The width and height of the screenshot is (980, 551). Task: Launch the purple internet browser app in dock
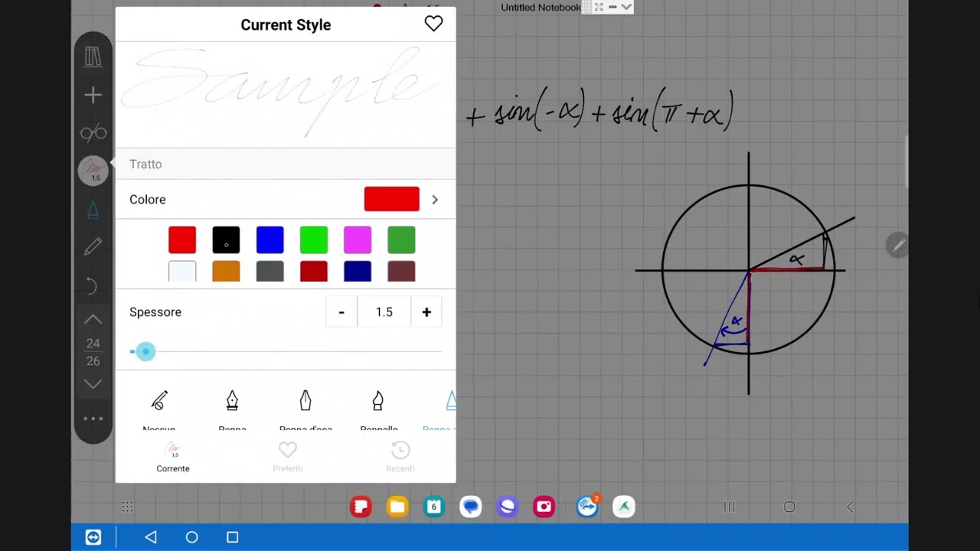point(507,506)
